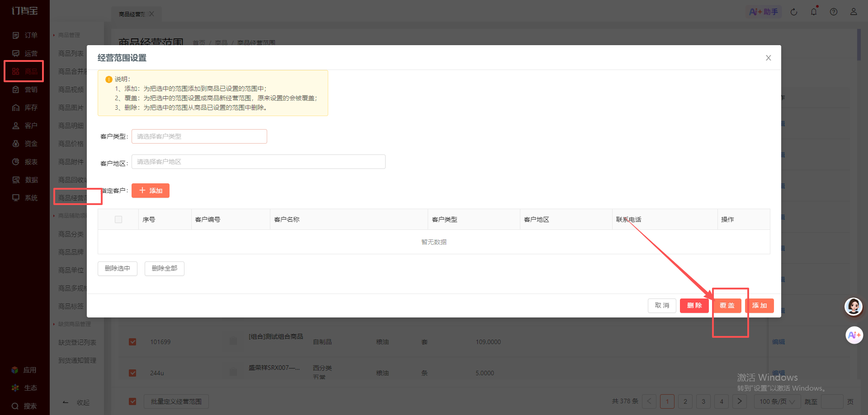Select 商品分类 menu item
Image resolution: width=868 pixels, height=415 pixels.
[71, 234]
